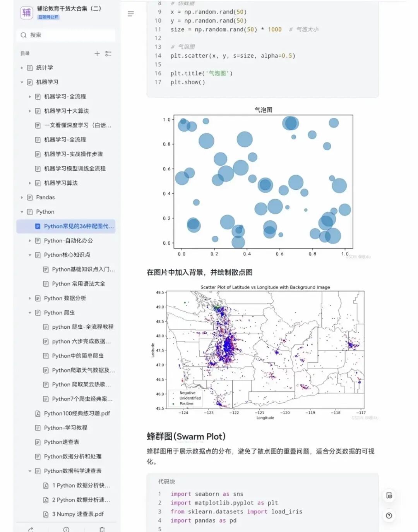Click the Latitude vs Longitude scatter map image
Screen dimensions: 418x532
263,352
